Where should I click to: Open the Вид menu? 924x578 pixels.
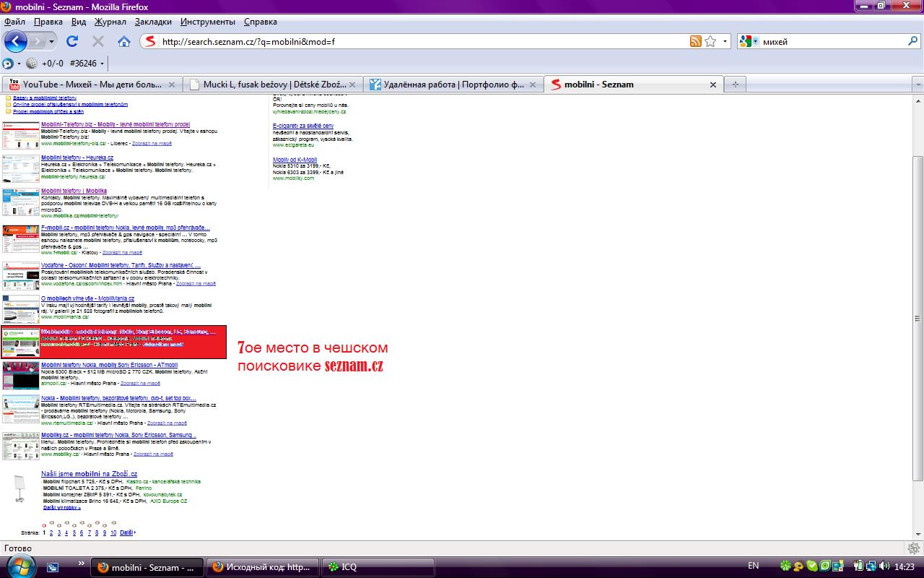(x=79, y=22)
